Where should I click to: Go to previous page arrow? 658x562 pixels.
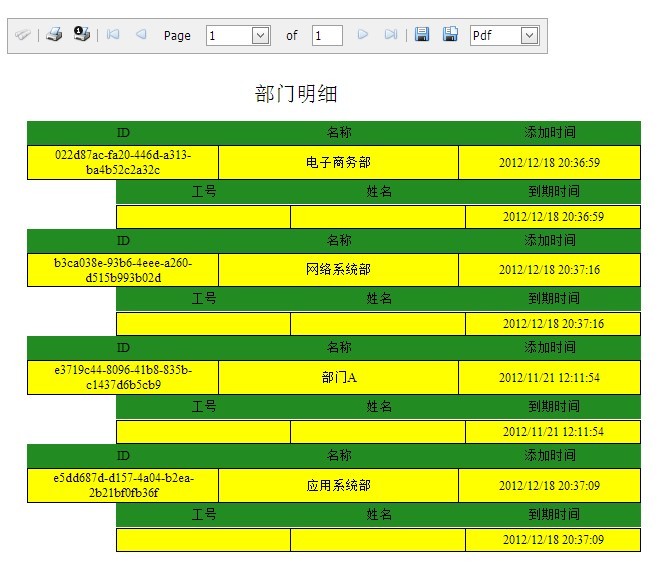coord(141,34)
